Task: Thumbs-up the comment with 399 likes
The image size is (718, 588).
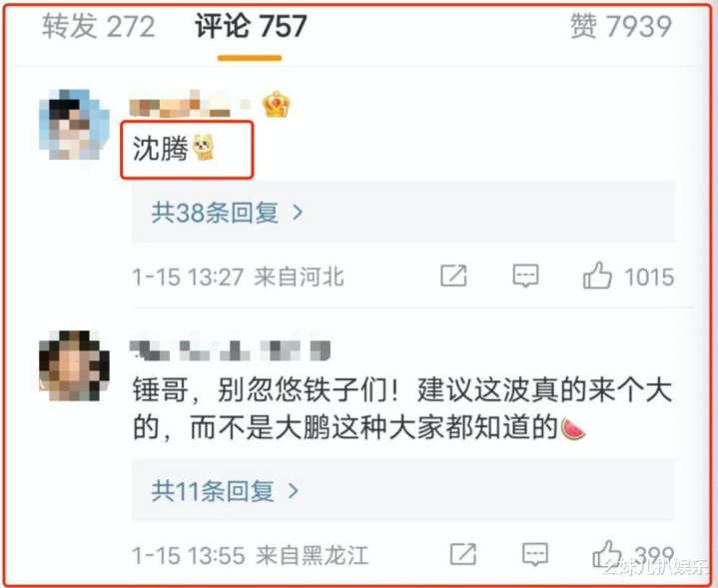Action: coord(607,554)
